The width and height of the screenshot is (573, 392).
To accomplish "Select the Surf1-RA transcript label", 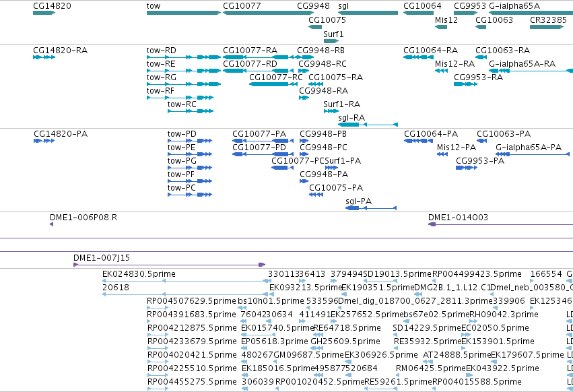I will pyautogui.click(x=341, y=104).
